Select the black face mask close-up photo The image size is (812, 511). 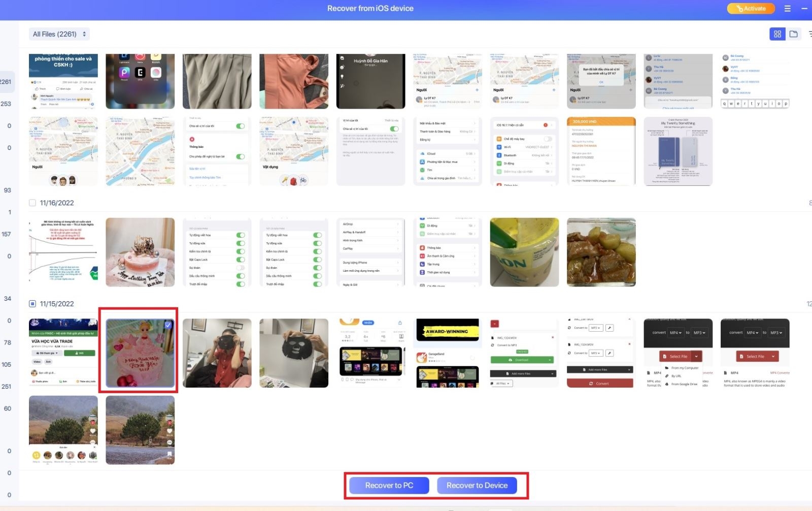[x=294, y=353]
